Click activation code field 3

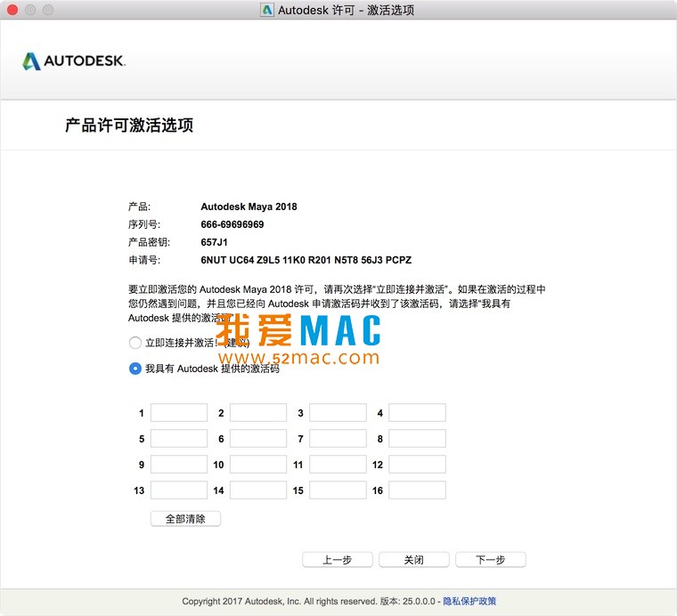[338, 413]
